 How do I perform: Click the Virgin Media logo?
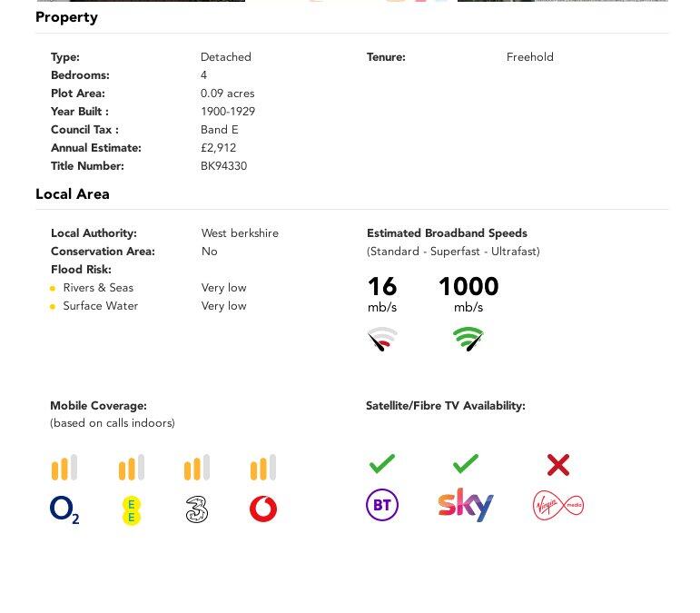pyautogui.click(x=558, y=505)
